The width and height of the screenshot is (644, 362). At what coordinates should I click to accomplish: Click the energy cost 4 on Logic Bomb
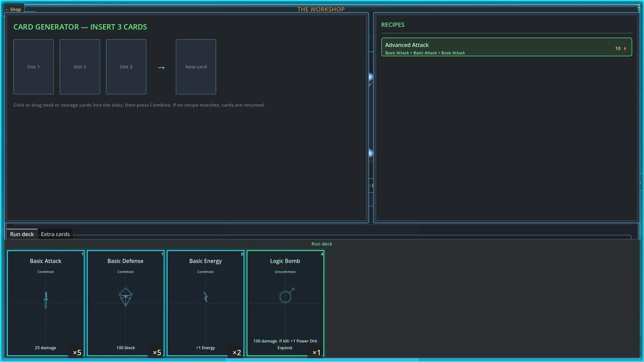[x=322, y=254]
